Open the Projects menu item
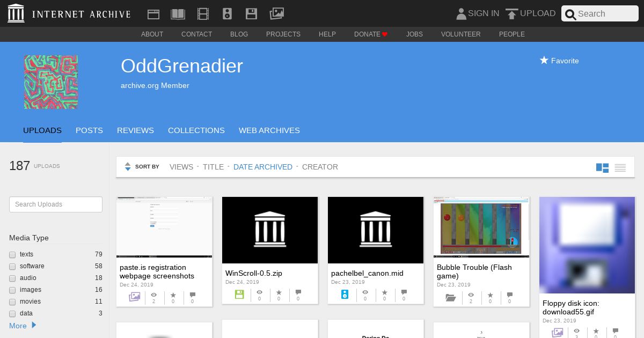The image size is (644, 338). (283, 34)
